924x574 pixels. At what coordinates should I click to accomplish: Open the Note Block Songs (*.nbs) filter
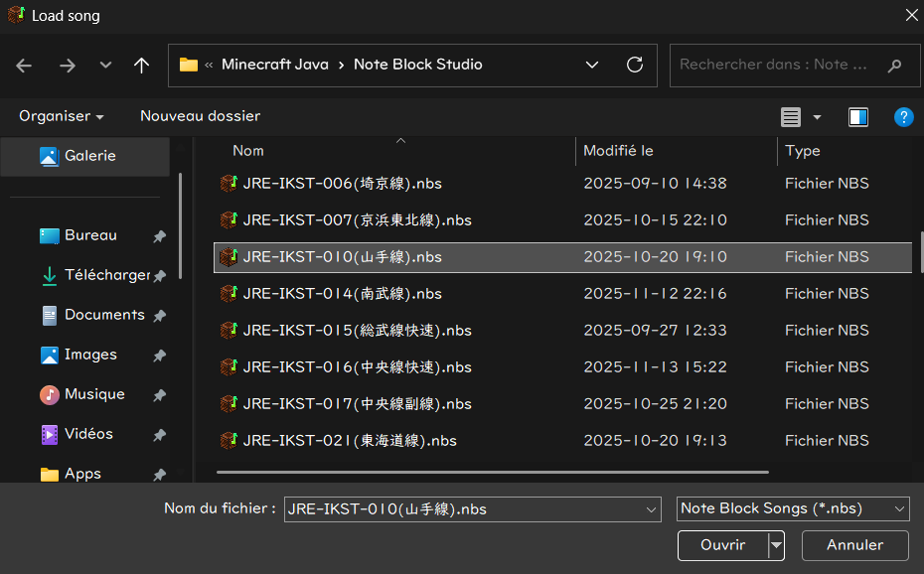pyautogui.click(x=793, y=509)
